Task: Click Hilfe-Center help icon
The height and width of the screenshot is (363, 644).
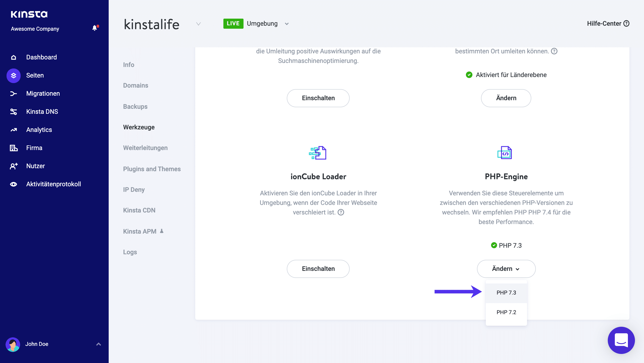Action: pyautogui.click(x=626, y=24)
